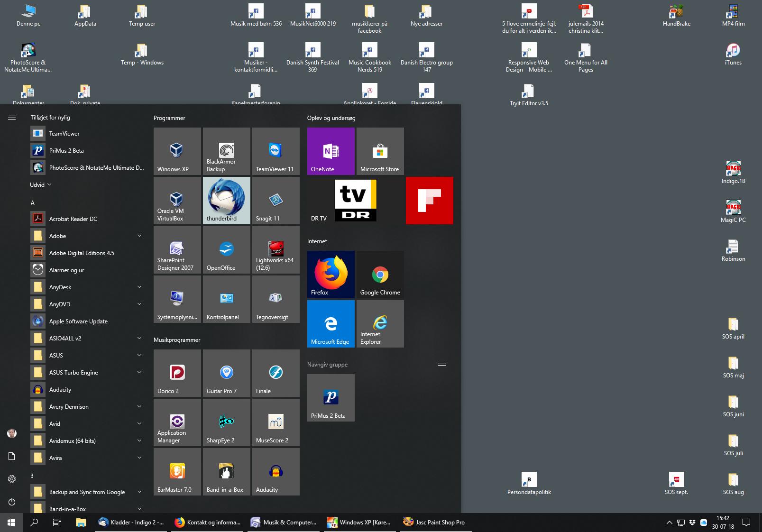Launch EarMaster 7.0 tile
Viewport: 762px width, 532px height.
point(177,472)
